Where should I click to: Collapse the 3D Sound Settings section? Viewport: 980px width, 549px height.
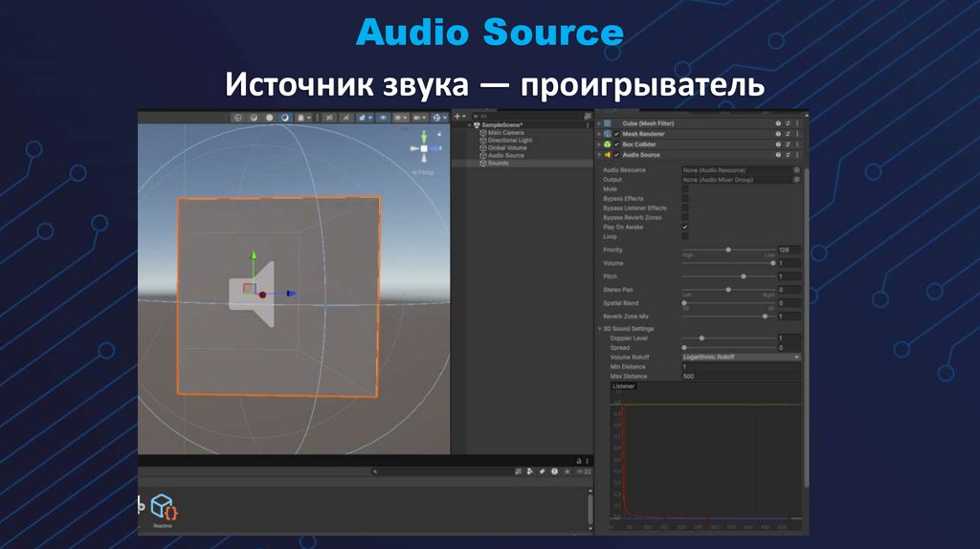(x=599, y=328)
